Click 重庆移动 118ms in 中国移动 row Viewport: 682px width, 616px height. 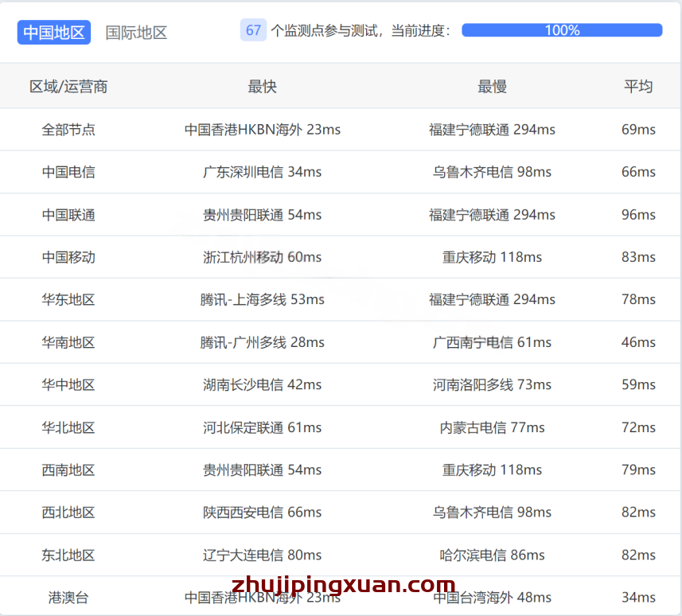coord(492,257)
